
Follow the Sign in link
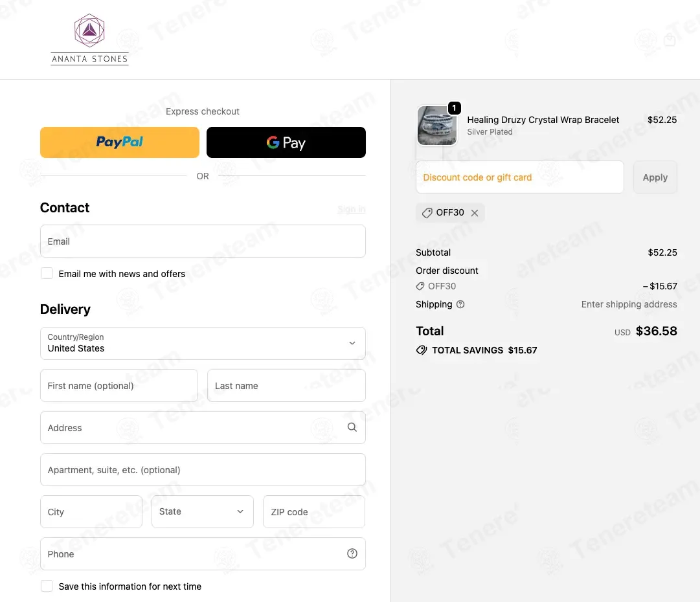pos(352,209)
